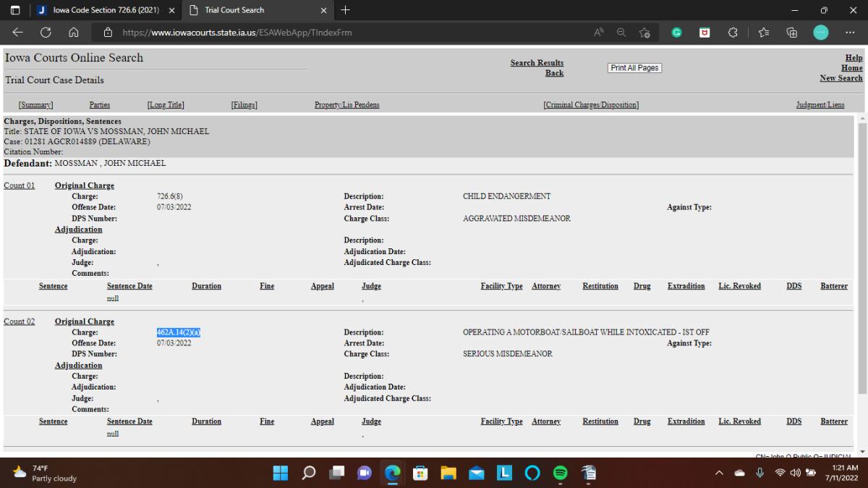Click the zoom out magnifier icon
The image size is (868, 488).
[x=621, y=33]
